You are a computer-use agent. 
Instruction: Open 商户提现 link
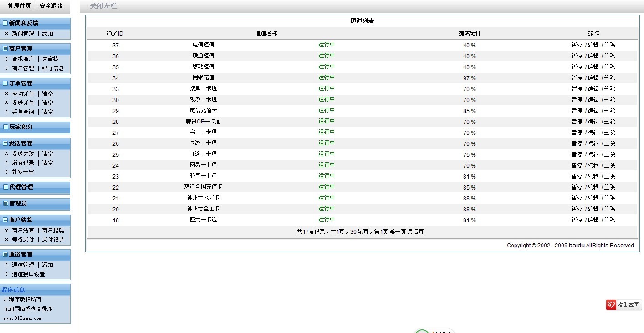click(53, 231)
